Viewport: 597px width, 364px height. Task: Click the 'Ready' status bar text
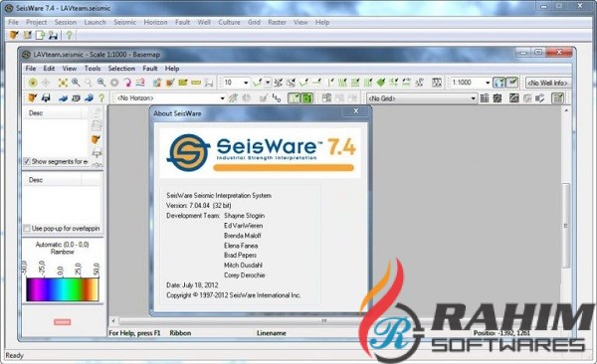tap(15, 356)
